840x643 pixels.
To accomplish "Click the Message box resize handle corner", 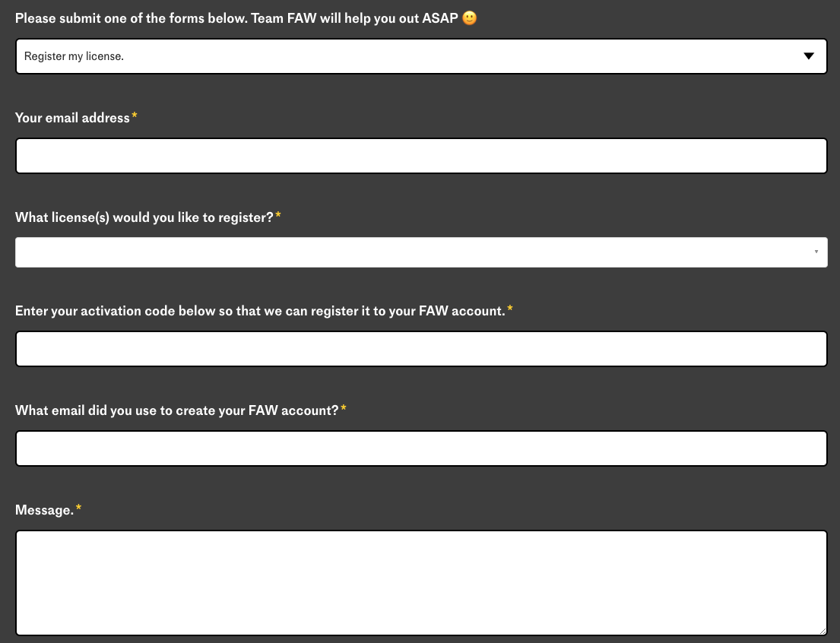I will coord(823,631).
